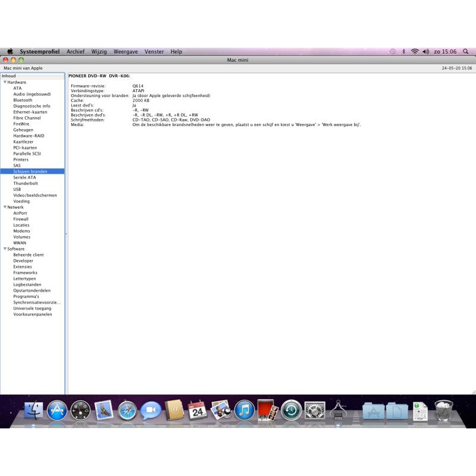The image size is (476, 476).
Task: Click the Spotlight search magnifier icon
Action: 466,52
